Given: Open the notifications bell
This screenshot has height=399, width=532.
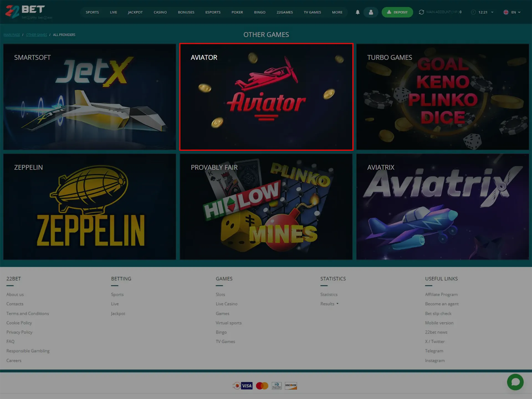Looking at the screenshot, I should coord(357,12).
